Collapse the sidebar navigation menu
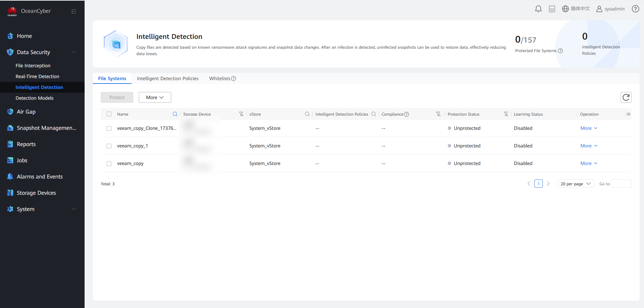 pos(74,11)
